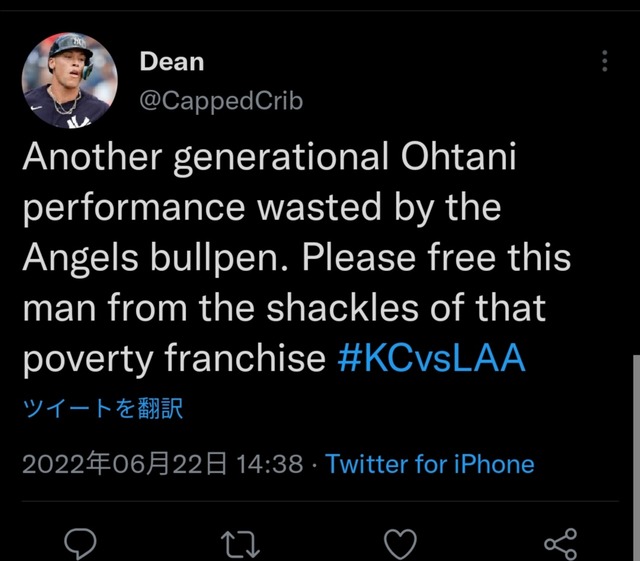Translate the tweet via ツイートを翻訳
The image size is (640, 561).
coord(103,408)
